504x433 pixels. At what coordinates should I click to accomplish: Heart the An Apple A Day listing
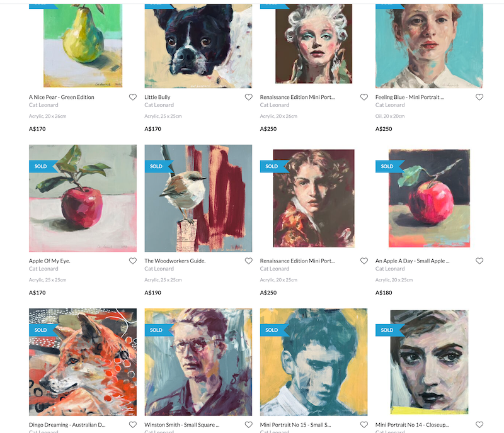(479, 261)
